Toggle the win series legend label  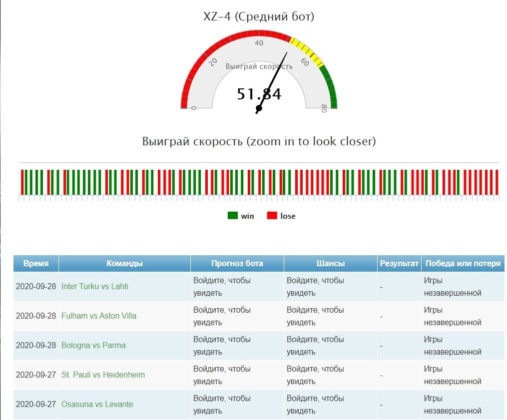[247, 216]
